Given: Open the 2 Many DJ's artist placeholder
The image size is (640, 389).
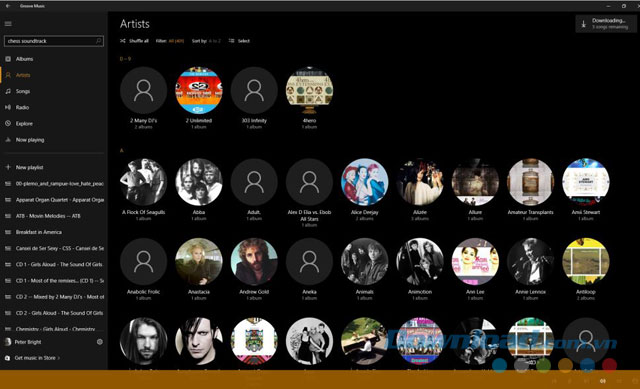Looking at the screenshot, I should 144,90.
